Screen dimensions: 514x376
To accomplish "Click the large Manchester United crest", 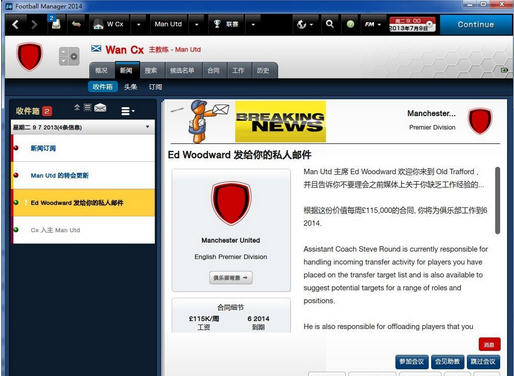I will pos(231,203).
